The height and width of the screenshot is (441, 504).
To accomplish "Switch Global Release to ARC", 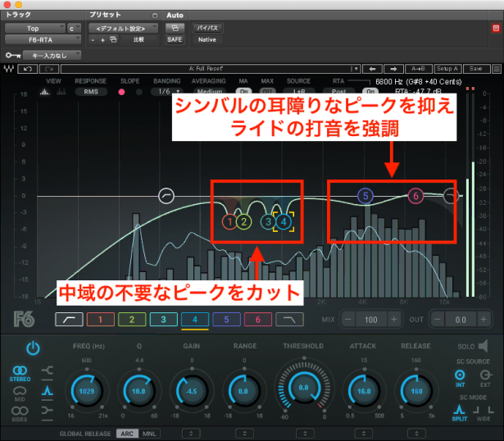I will (x=127, y=434).
